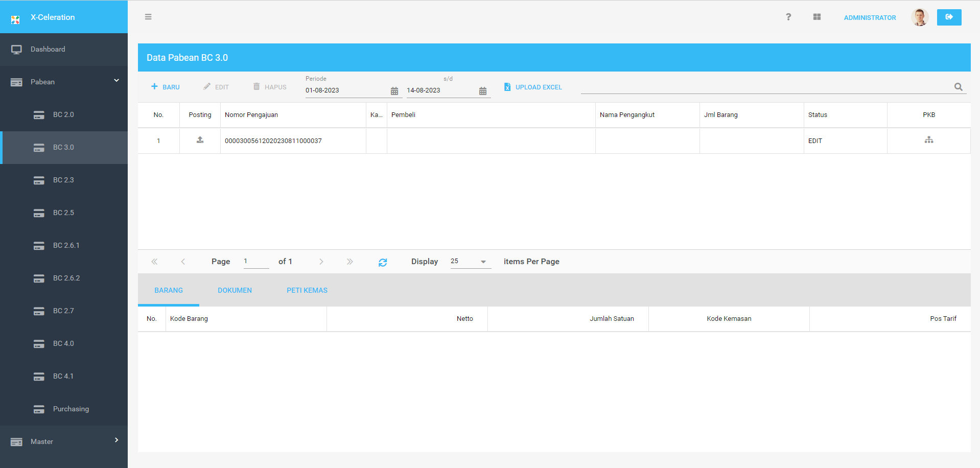980x468 pixels.
Task: Open the help question mark icon
Action: 788,17
